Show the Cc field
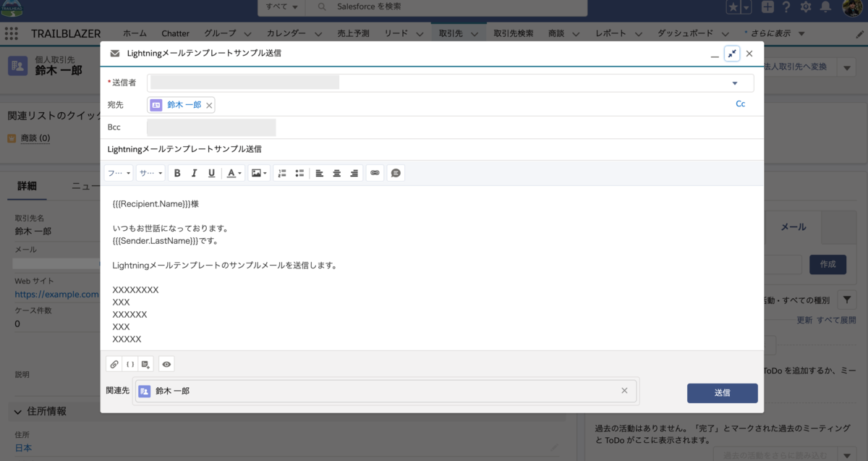The height and width of the screenshot is (461, 868). [x=740, y=104]
